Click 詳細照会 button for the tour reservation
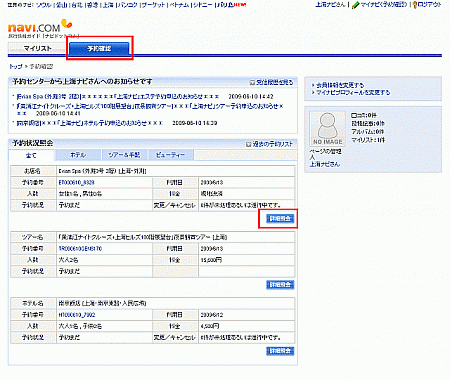450x380 pixels. click(280, 285)
